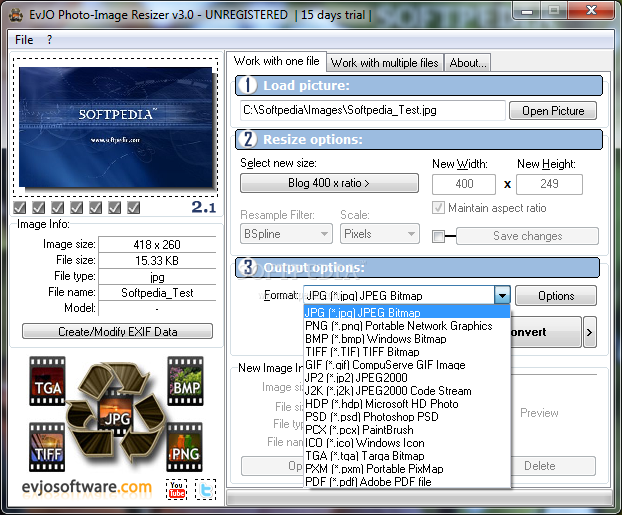This screenshot has height=515, width=622.
Task: Choose JP2 JPEG2000 format
Action: (407, 378)
